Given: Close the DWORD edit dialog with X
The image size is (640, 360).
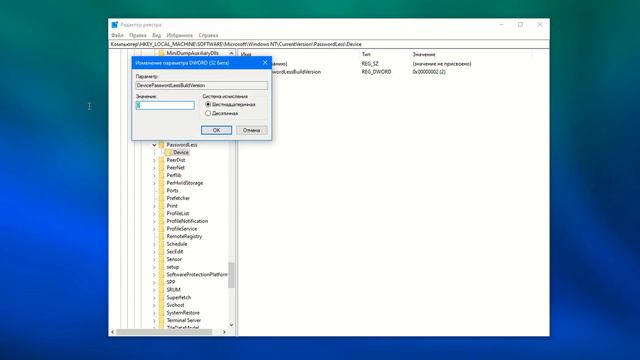Looking at the screenshot, I should point(265,62).
